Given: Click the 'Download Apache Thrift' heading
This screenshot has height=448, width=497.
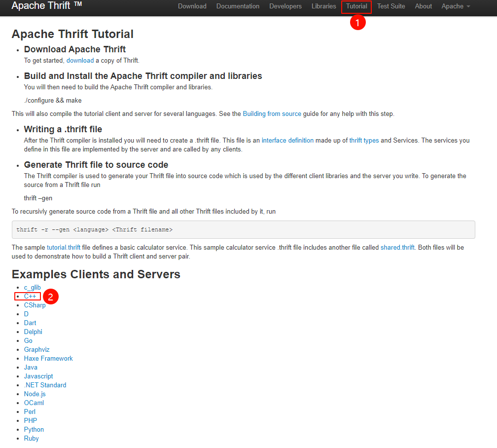Looking at the screenshot, I should (75, 49).
